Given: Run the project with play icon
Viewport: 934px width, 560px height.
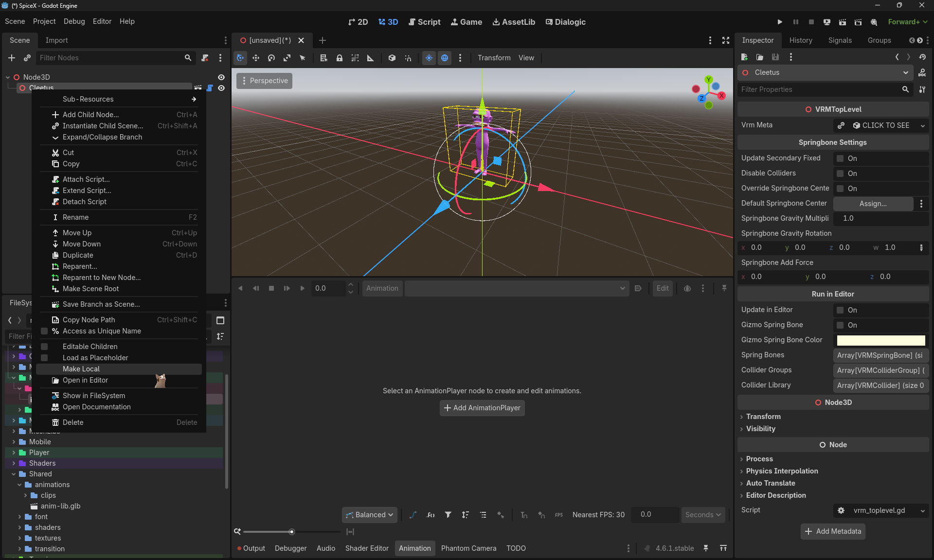Looking at the screenshot, I should [x=780, y=22].
